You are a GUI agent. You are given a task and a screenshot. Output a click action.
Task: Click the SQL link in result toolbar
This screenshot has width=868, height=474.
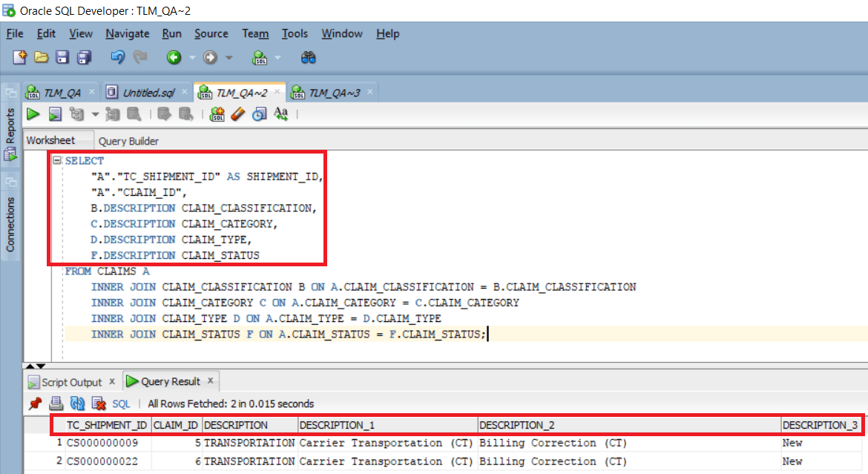(x=121, y=404)
